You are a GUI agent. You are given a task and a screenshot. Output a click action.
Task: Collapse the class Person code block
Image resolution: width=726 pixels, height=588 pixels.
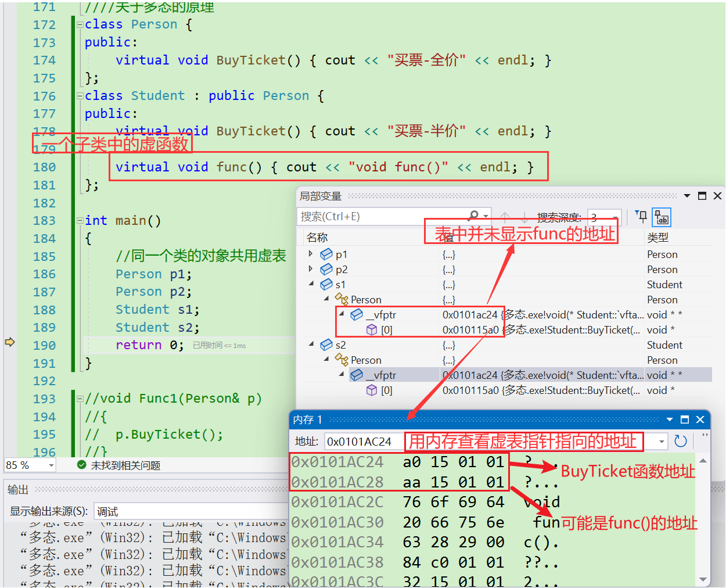click(x=80, y=24)
